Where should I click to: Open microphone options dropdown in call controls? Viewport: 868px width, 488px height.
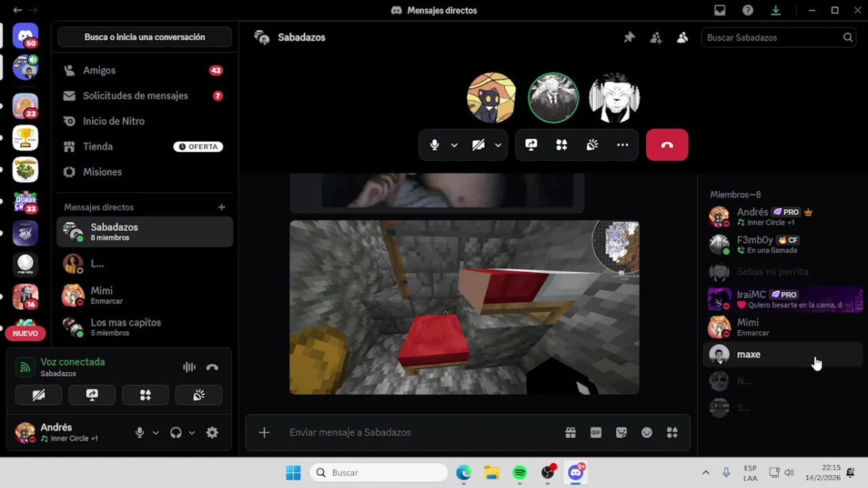pyautogui.click(x=454, y=145)
